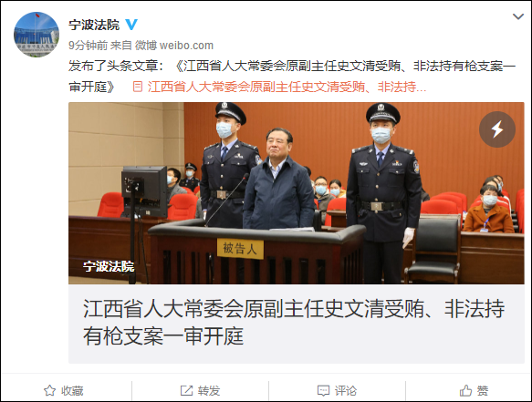The image size is (532, 402).
Task: Click the article card title 江西省人大常委会原副主任
Action: click(x=294, y=322)
